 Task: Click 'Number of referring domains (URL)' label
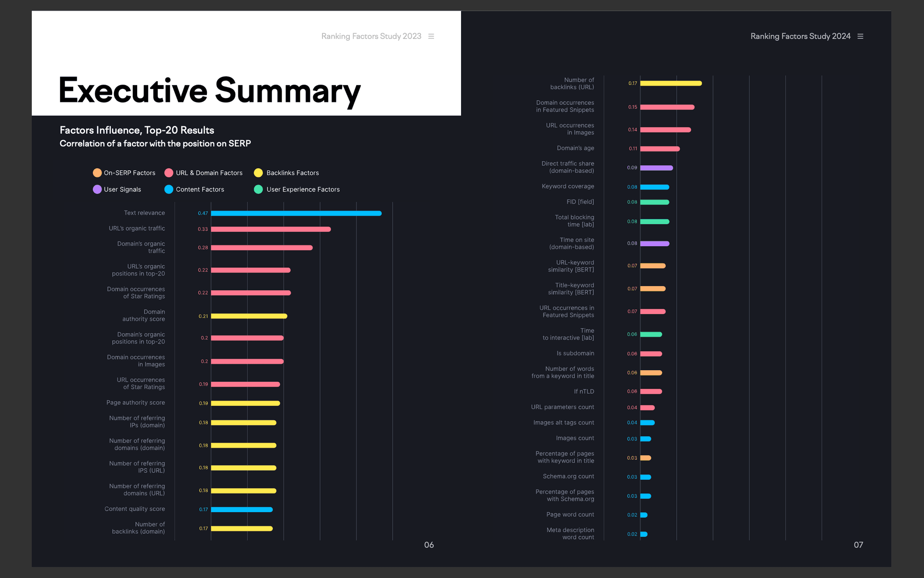137,490
